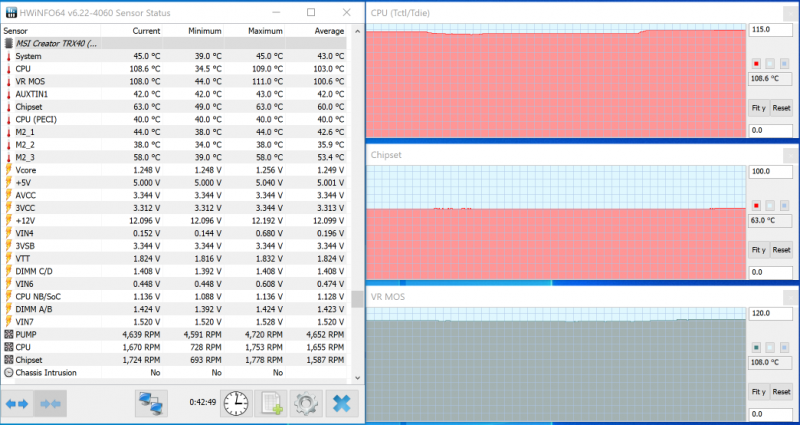Viewport: 800px width, 425px height.
Task: Click the fan icon beside CPU fan row
Action: point(8,347)
